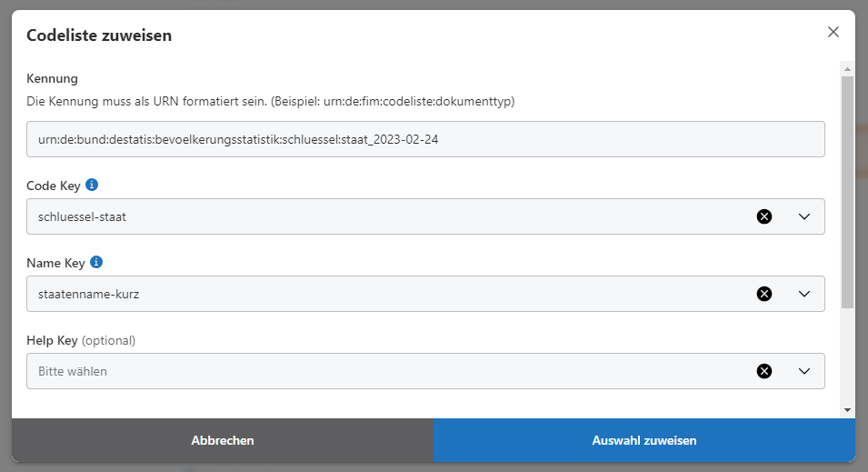Image resolution: width=868 pixels, height=472 pixels.
Task: Clear the schluessel-staat Code Key selection
Action: pyautogui.click(x=764, y=216)
